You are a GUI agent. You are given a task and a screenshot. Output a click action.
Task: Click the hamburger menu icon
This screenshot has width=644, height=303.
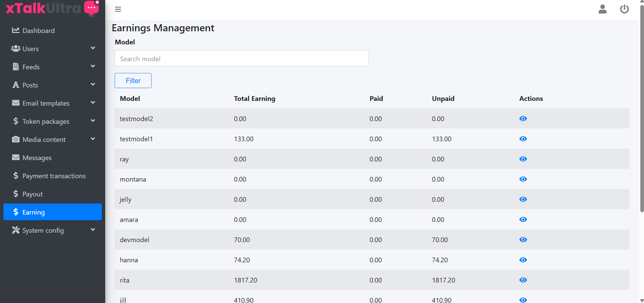[118, 9]
